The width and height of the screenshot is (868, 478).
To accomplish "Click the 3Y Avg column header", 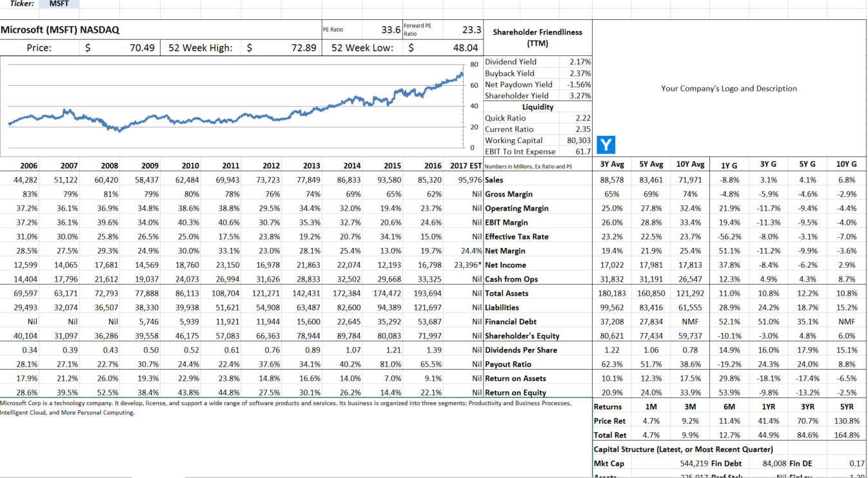I will point(611,164).
